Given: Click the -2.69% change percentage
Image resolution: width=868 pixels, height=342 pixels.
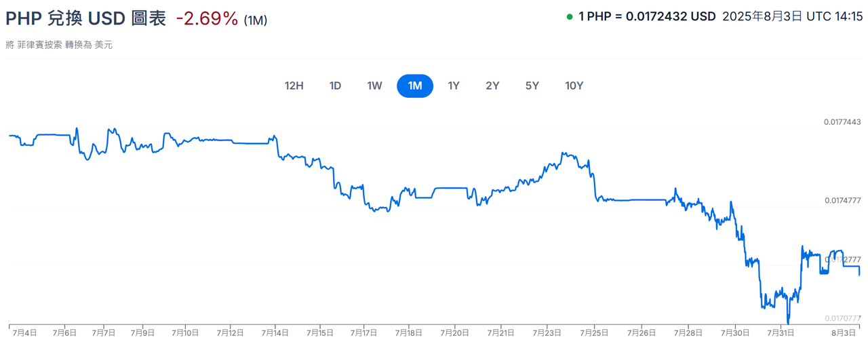Looking at the screenshot, I should 207,19.
